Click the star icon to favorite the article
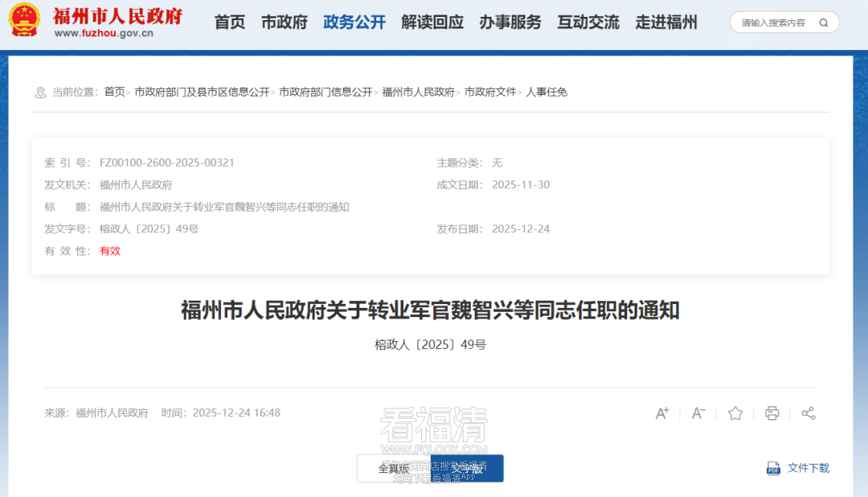 coord(735,413)
